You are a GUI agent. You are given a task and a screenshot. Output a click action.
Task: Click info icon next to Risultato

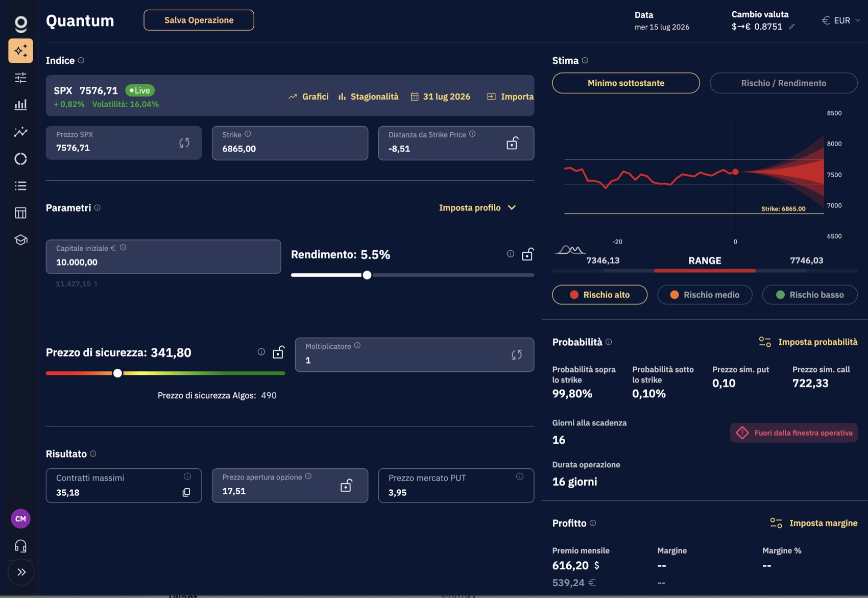tap(93, 453)
